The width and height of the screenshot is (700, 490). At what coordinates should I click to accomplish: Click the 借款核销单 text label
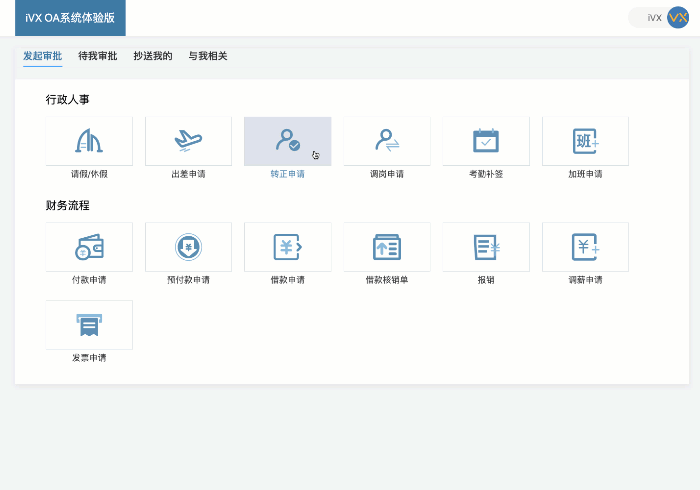click(x=387, y=280)
